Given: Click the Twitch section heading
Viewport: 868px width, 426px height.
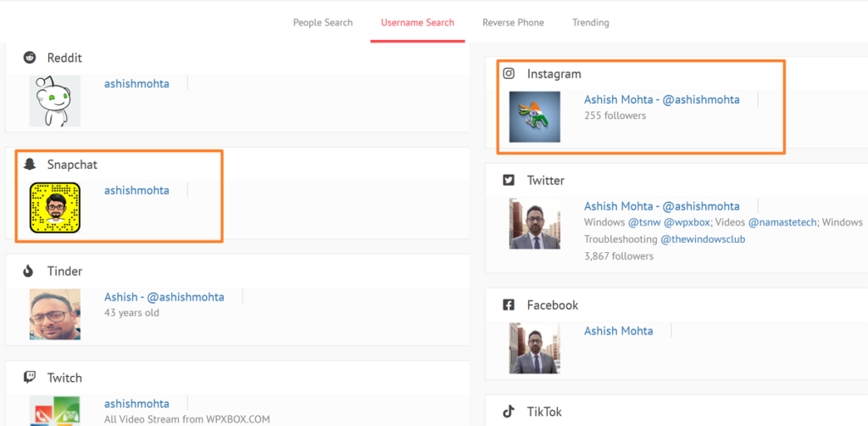Looking at the screenshot, I should pos(64,378).
